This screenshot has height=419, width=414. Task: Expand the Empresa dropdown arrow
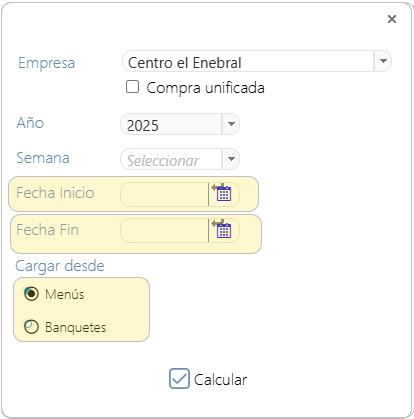coord(383,61)
